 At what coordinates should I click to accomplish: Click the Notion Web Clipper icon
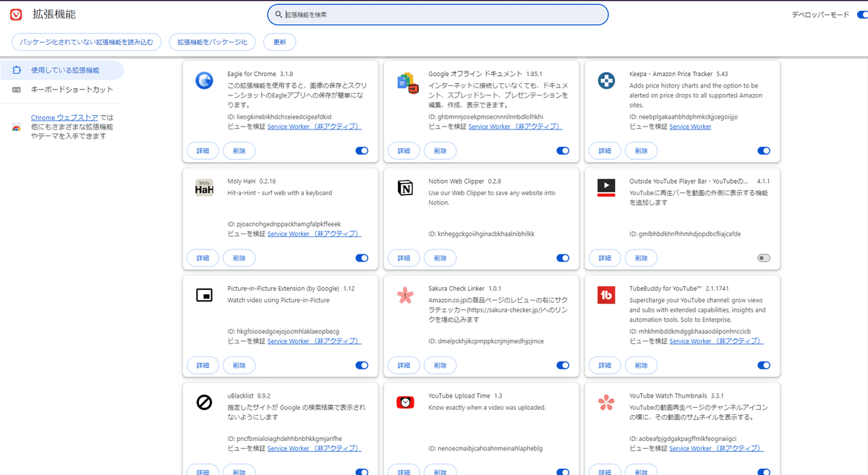tap(404, 187)
